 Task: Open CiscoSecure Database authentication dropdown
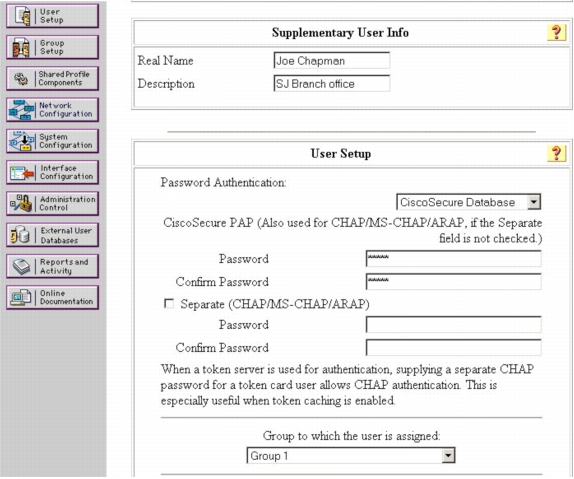(469, 202)
